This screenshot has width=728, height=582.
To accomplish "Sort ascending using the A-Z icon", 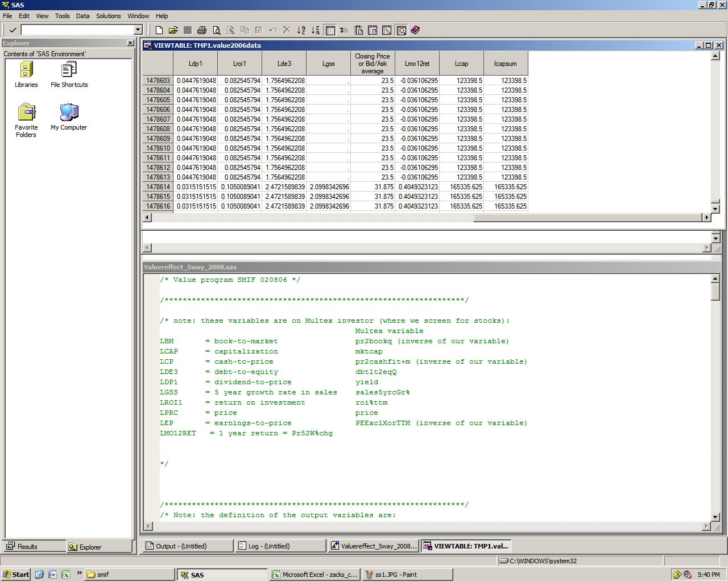I will [301, 30].
